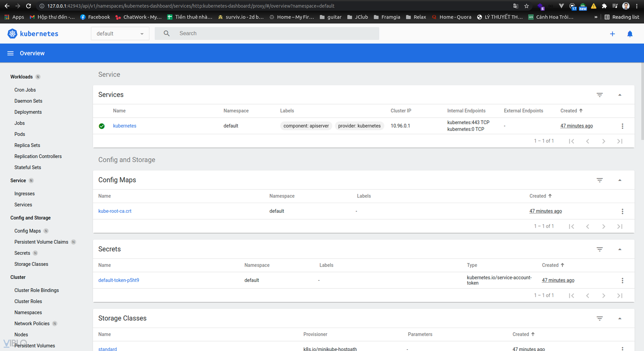Click the create new resource plus icon
The height and width of the screenshot is (351, 644).
tap(612, 34)
